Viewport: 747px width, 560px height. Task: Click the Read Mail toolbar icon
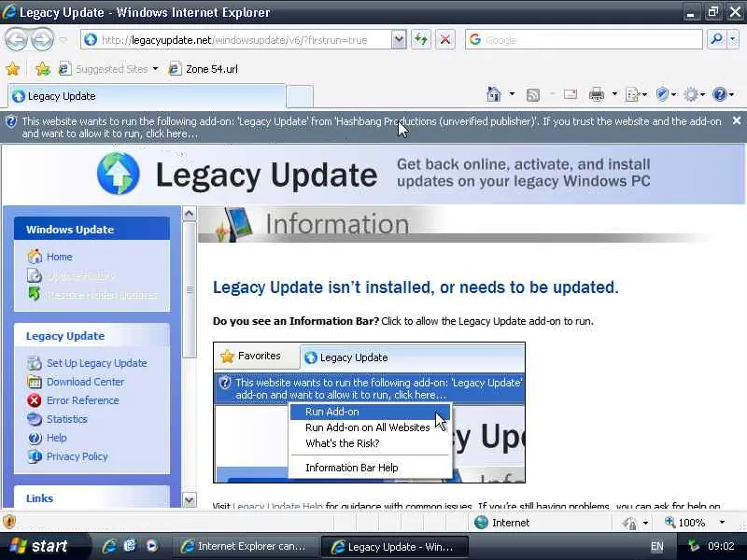571,94
